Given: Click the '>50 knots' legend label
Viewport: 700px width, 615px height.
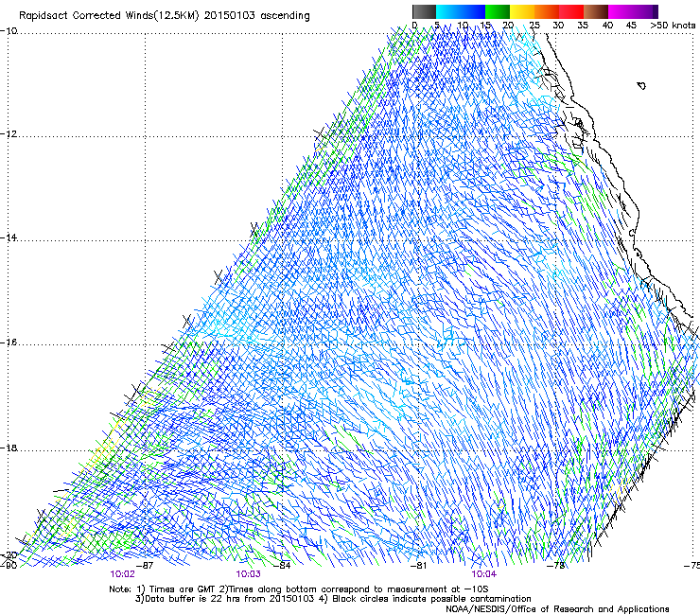Looking at the screenshot, I should tap(673, 26).
